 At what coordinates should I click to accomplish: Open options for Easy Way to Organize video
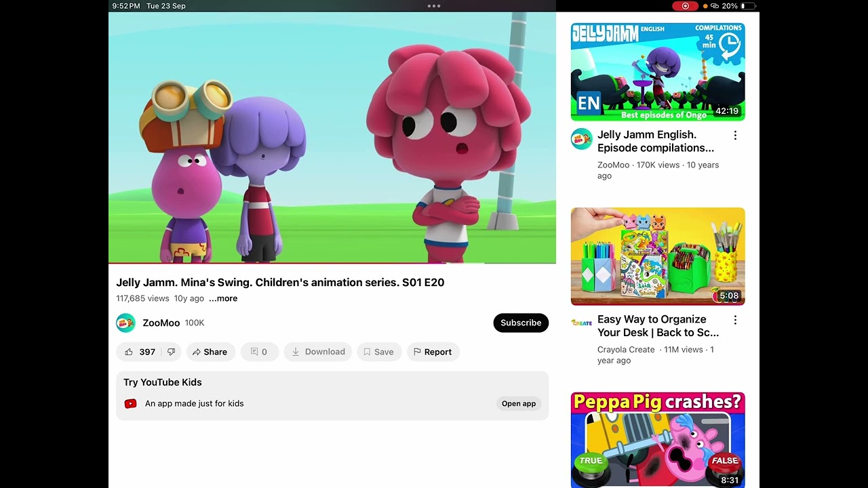click(x=735, y=320)
